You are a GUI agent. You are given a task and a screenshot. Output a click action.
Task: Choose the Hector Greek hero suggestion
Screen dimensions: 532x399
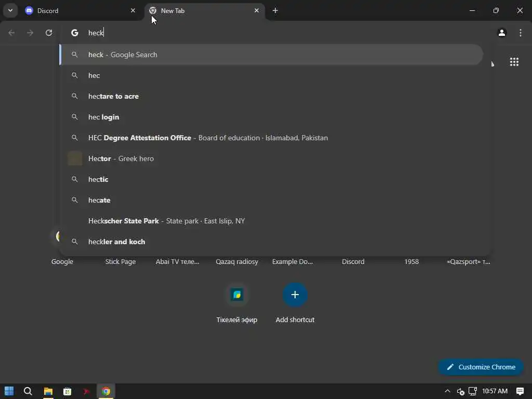click(271, 158)
